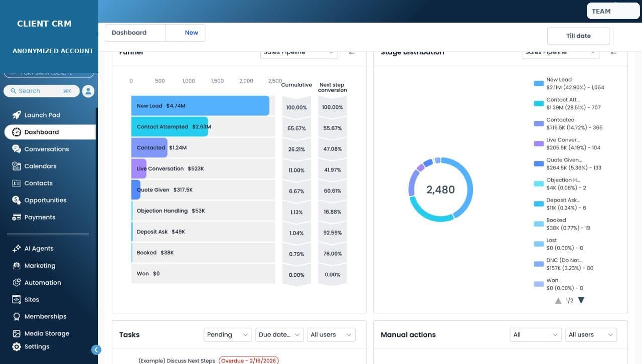The image size is (642, 364).
Task: Open Tasks All users dropdown
Action: tap(331, 334)
